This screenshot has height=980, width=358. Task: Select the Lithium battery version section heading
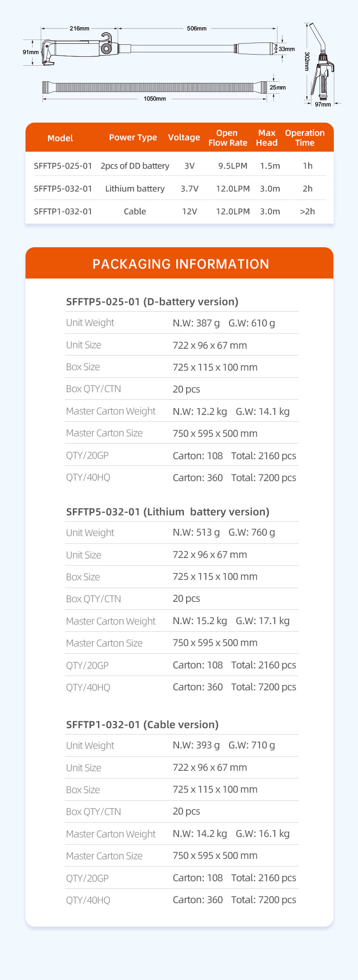pyautogui.click(x=168, y=512)
